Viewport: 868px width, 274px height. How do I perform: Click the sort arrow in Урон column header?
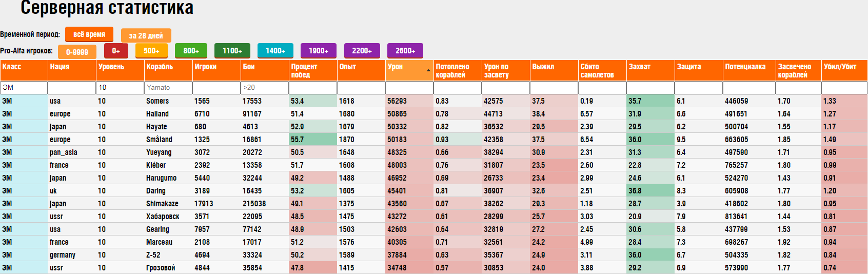pos(428,70)
